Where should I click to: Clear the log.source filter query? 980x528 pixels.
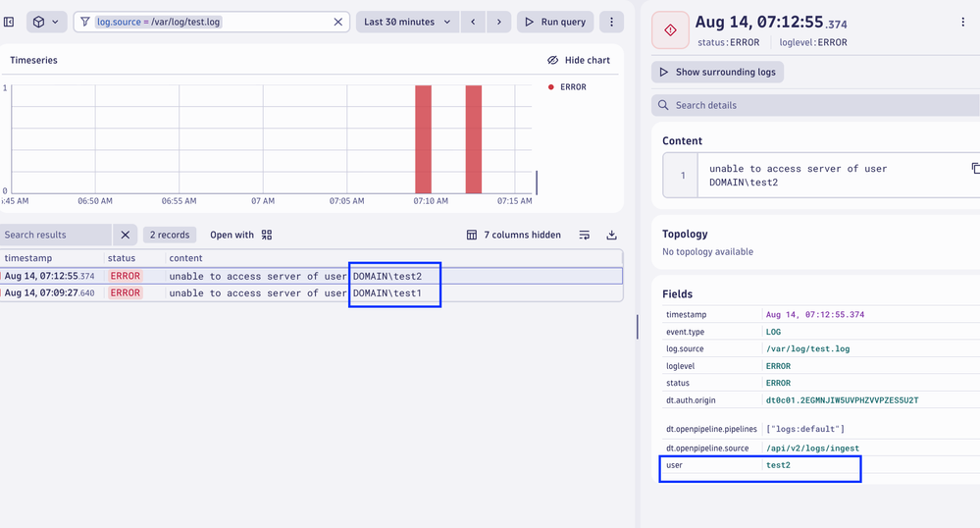pyautogui.click(x=338, y=22)
